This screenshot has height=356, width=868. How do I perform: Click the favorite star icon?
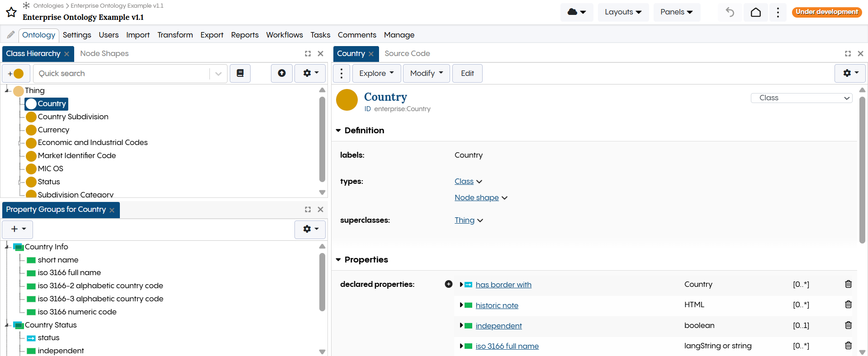coord(11,12)
